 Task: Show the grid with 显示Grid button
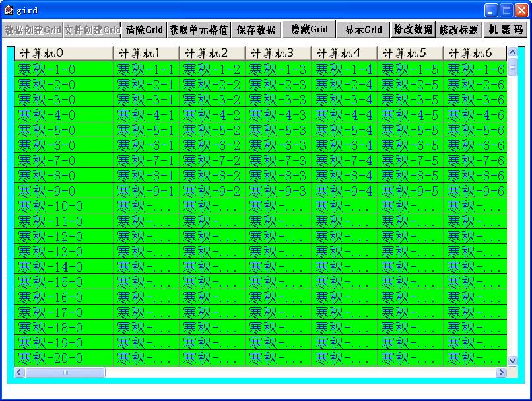tap(364, 30)
